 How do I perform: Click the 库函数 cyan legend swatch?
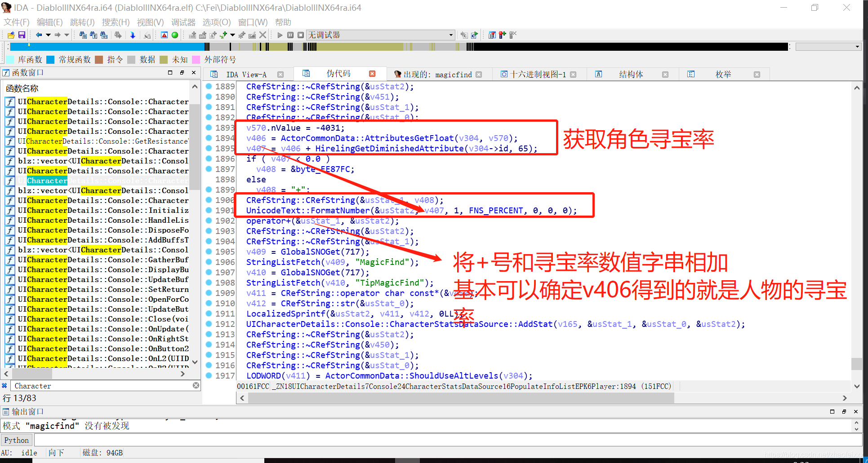10,60
